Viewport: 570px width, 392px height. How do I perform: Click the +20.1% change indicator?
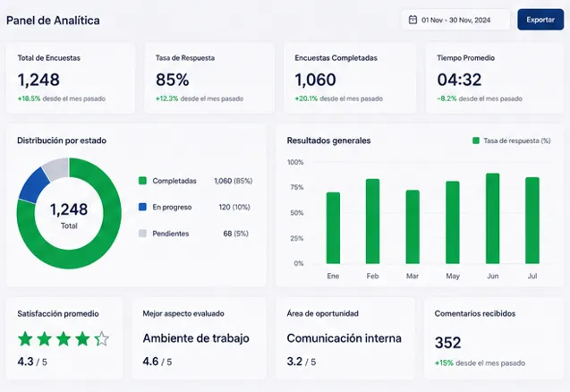[x=306, y=98]
